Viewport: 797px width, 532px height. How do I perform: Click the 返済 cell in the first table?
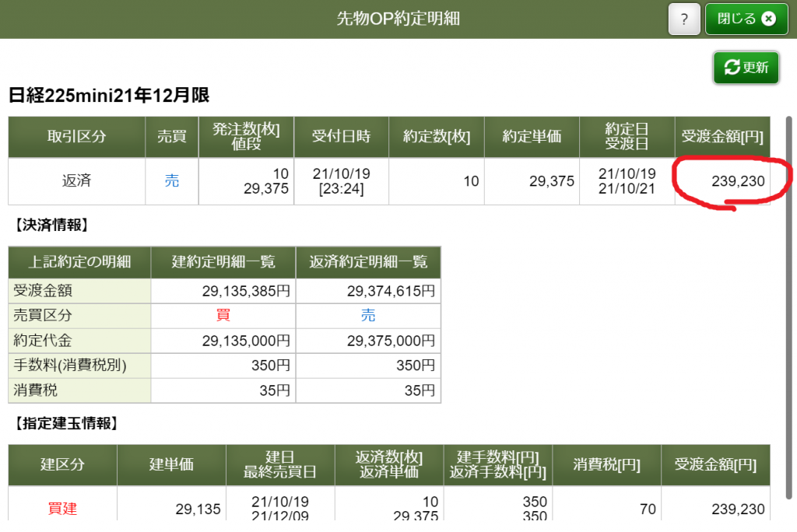77,181
